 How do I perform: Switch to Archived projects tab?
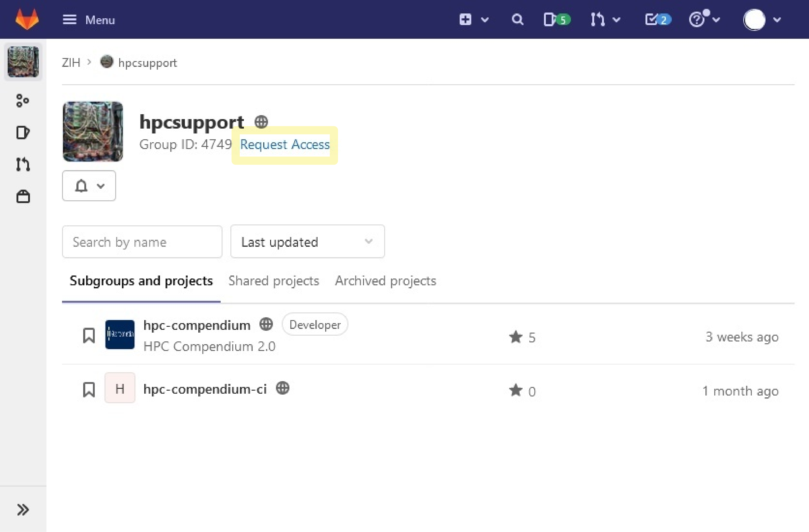pyautogui.click(x=386, y=281)
